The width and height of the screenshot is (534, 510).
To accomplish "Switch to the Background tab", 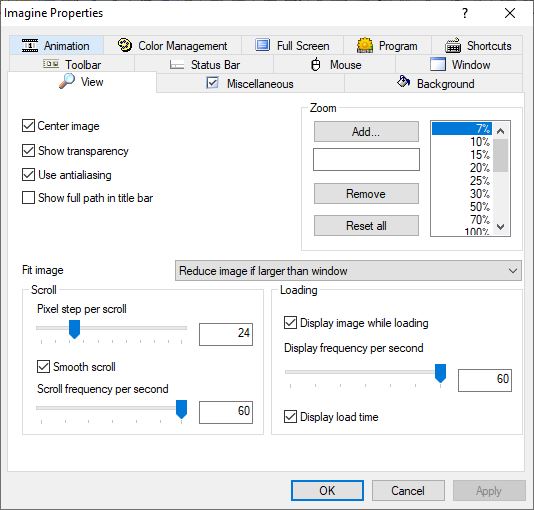I will [434, 83].
